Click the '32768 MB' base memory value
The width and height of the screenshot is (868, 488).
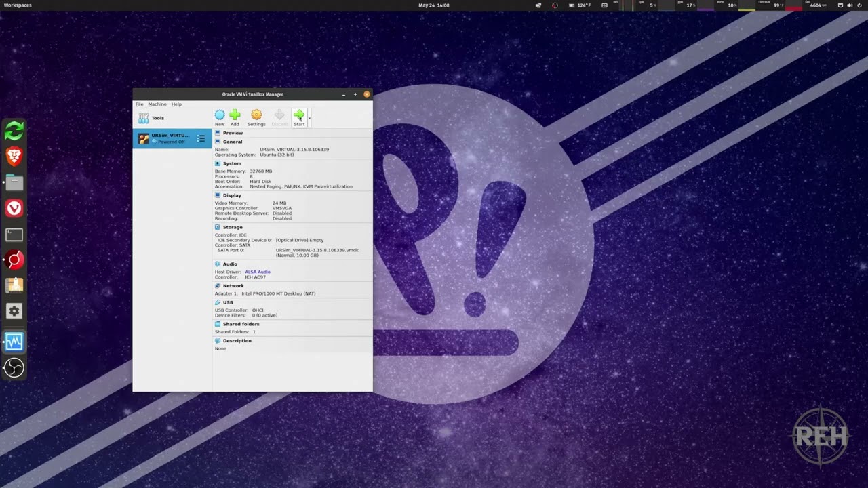click(x=260, y=171)
